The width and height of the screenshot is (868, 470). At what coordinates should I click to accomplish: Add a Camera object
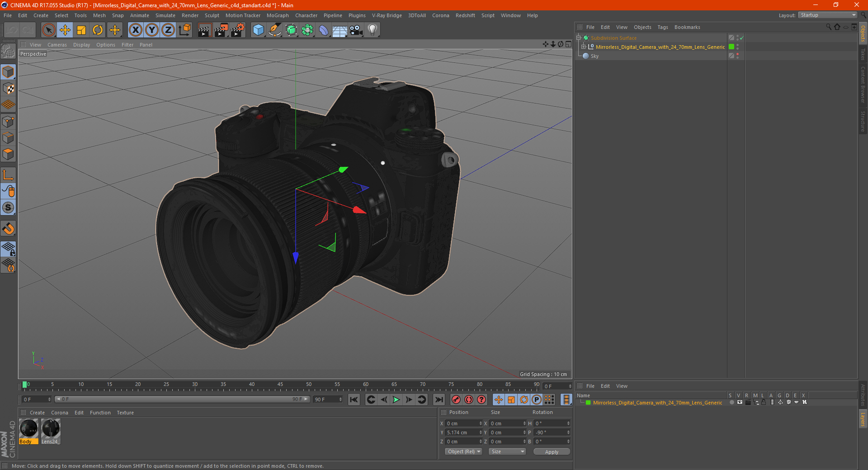[356, 30]
